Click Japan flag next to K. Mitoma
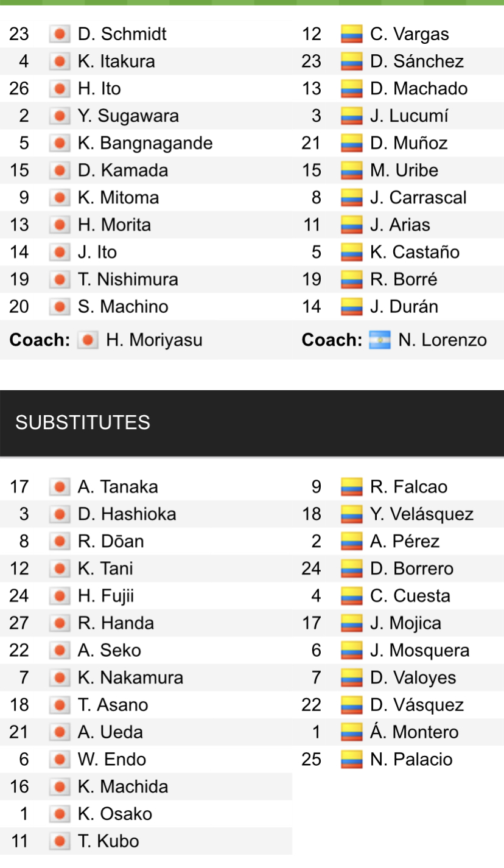The width and height of the screenshot is (504, 868). click(x=59, y=198)
